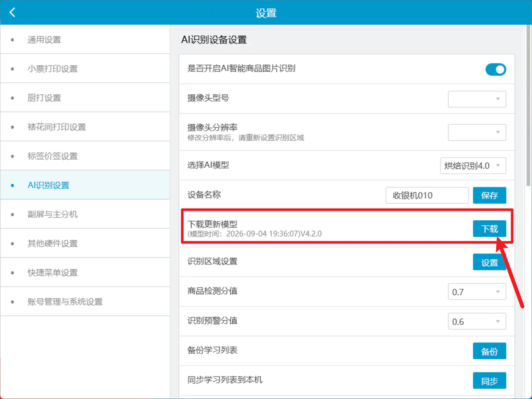
Task: Select 裱花间打印设置 menu item
Action: click(x=85, y=127)
